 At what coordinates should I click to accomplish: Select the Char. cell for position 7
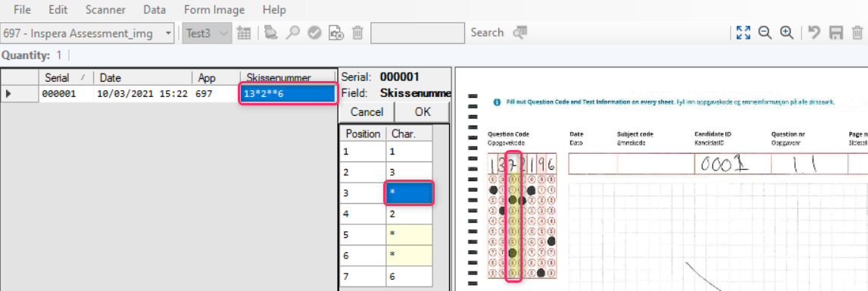click(x=409, y=276)
